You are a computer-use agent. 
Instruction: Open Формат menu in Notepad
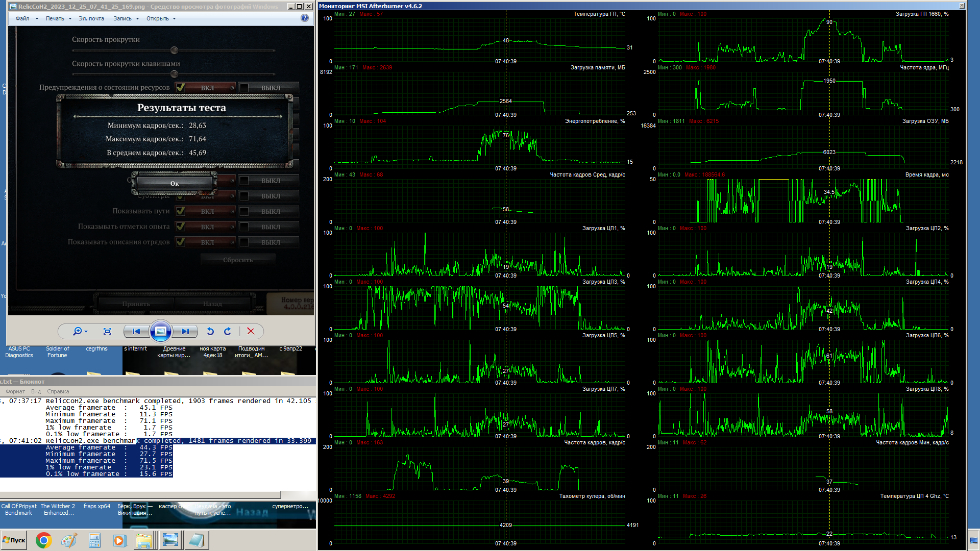pyautogui.click(x=15, y=391)
